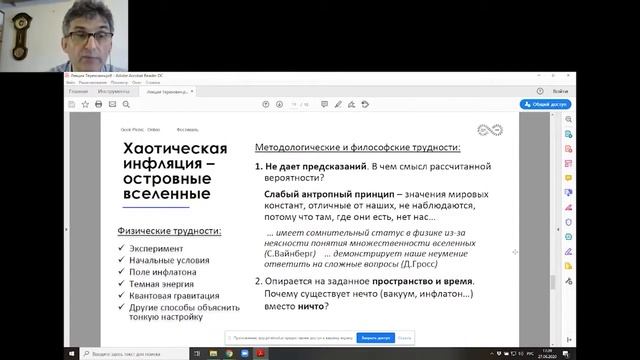Viewport: 640px width, 360px height.
Task: Open the Окно menu
Action: 137,82
